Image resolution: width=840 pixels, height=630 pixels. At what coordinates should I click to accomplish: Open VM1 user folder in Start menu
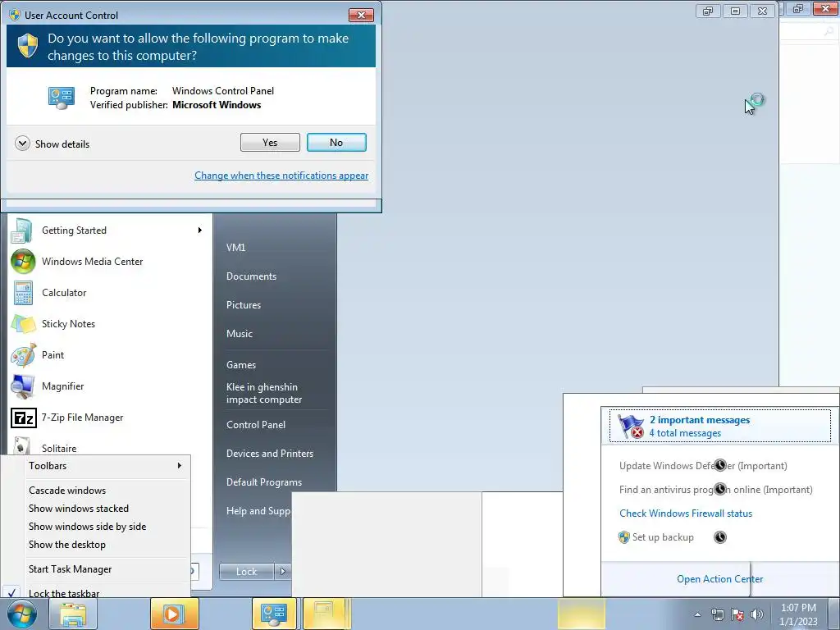click(235, 248)
